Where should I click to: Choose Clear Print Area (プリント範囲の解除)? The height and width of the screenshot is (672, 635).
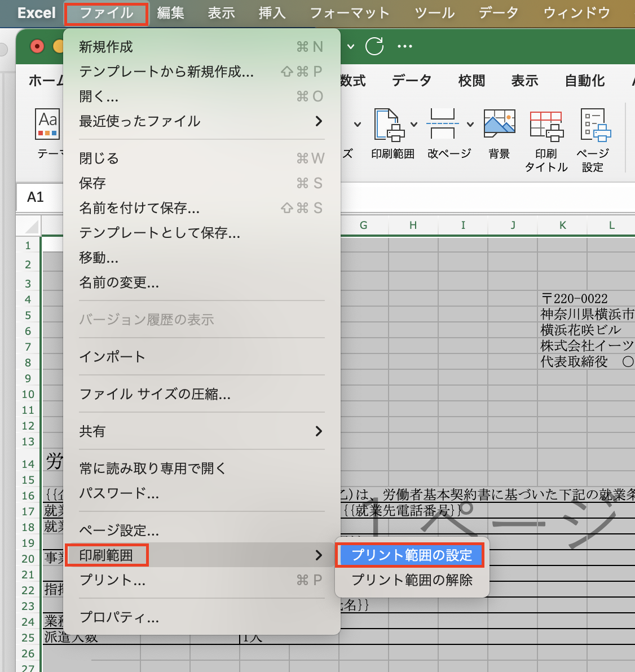pyautogui.click(x=412, y=580)
